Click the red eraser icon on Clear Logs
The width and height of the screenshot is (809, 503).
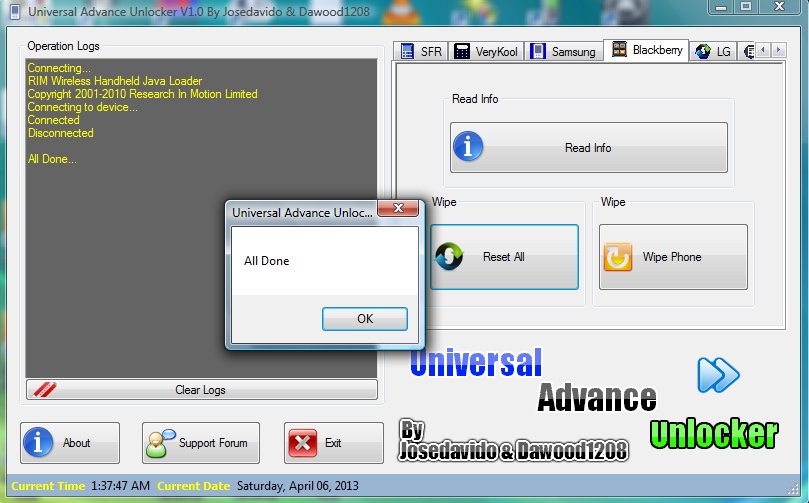(45, 390)
